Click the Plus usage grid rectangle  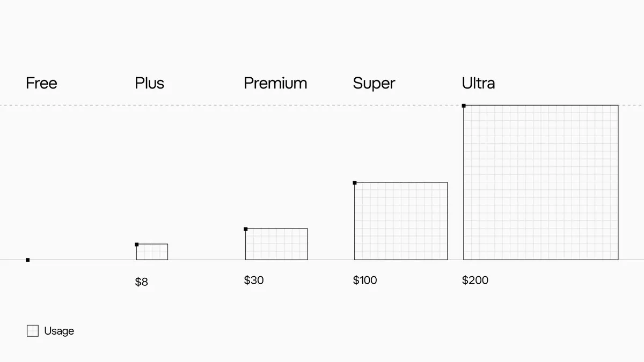(x=152, y=252)
